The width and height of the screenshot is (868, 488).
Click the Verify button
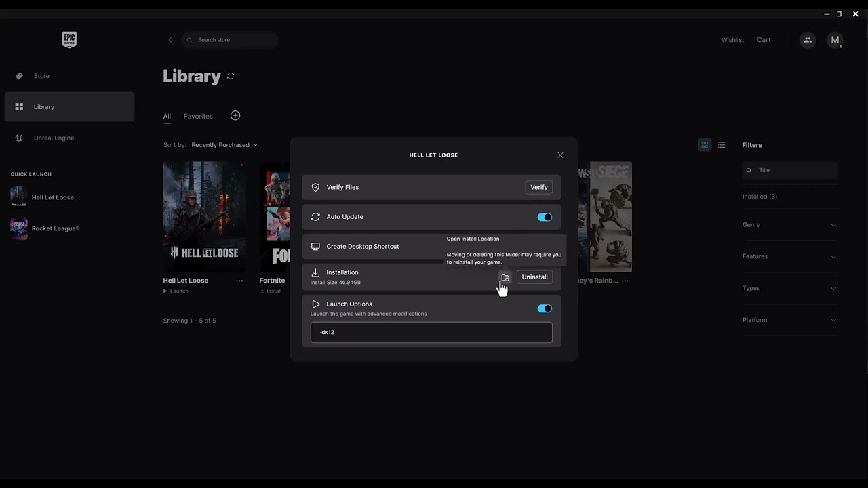click(539, 187)
